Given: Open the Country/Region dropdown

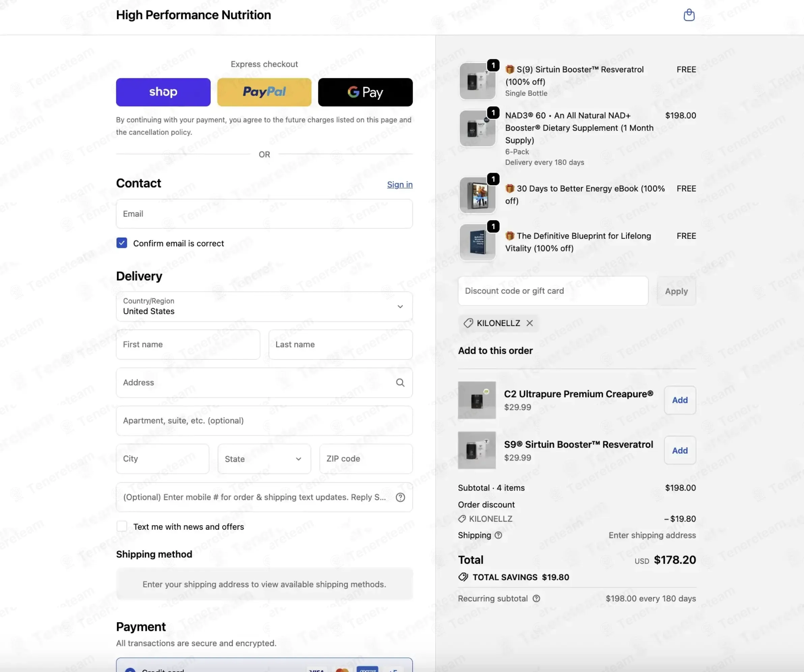Looking at the screenshot, I should coord(264,306).
